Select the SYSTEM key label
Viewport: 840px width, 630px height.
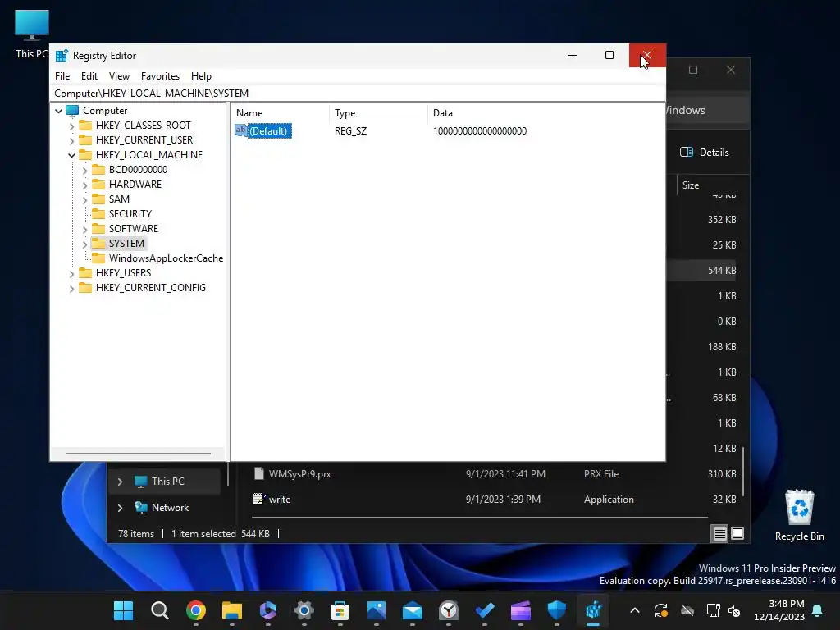tap(126, 243)
